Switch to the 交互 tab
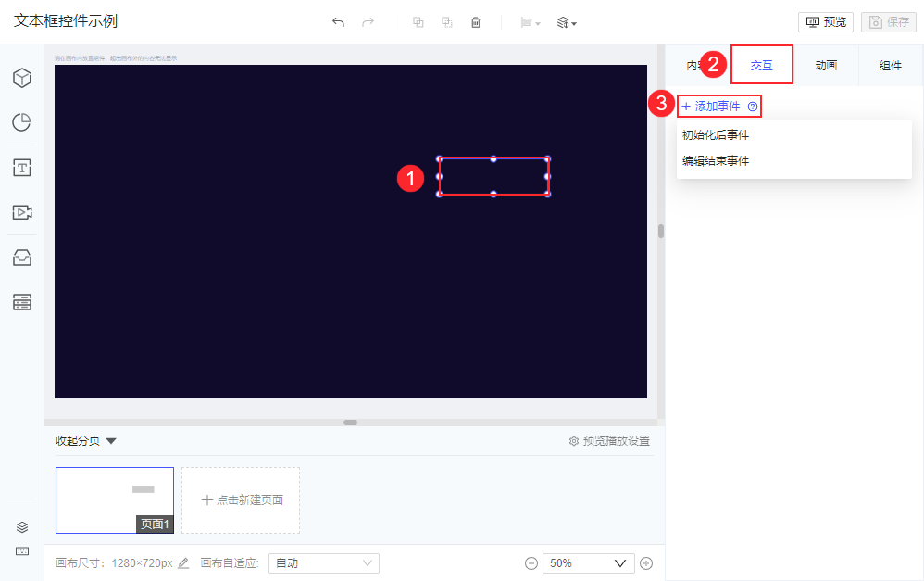The image size is (924, 581). coord(761,65)
